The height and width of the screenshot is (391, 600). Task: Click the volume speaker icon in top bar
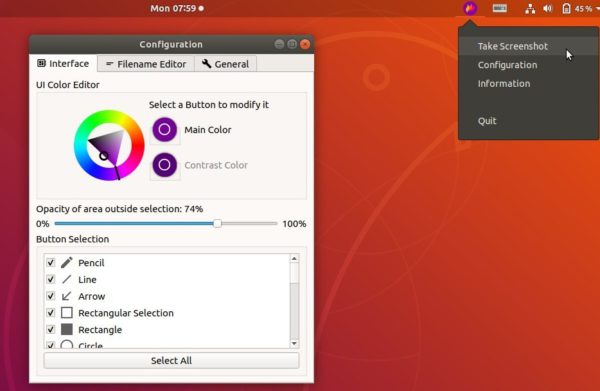coord(548,8)
